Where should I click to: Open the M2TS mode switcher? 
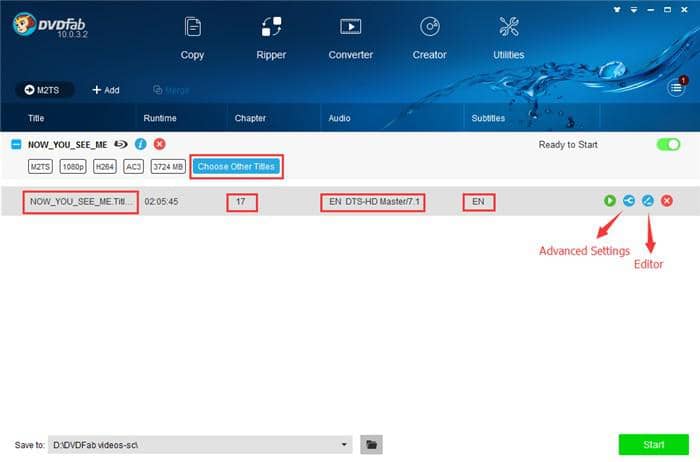(44, 90)
